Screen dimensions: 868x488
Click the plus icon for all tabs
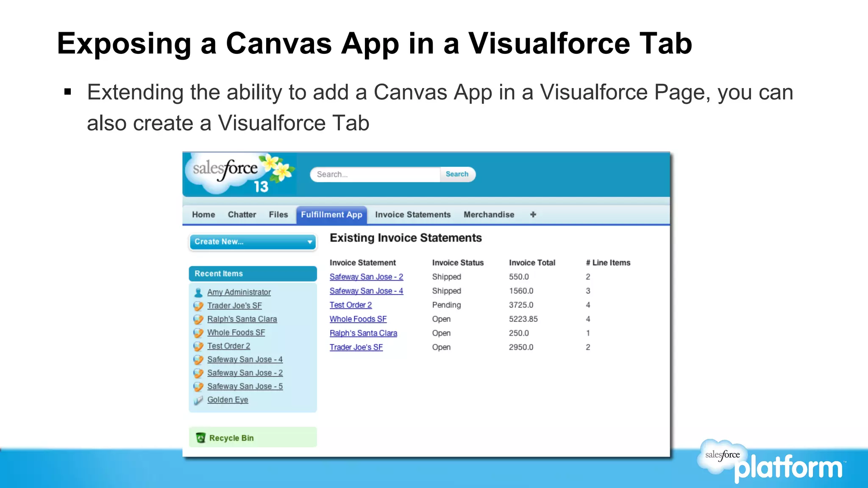click(x=533, y=215)
